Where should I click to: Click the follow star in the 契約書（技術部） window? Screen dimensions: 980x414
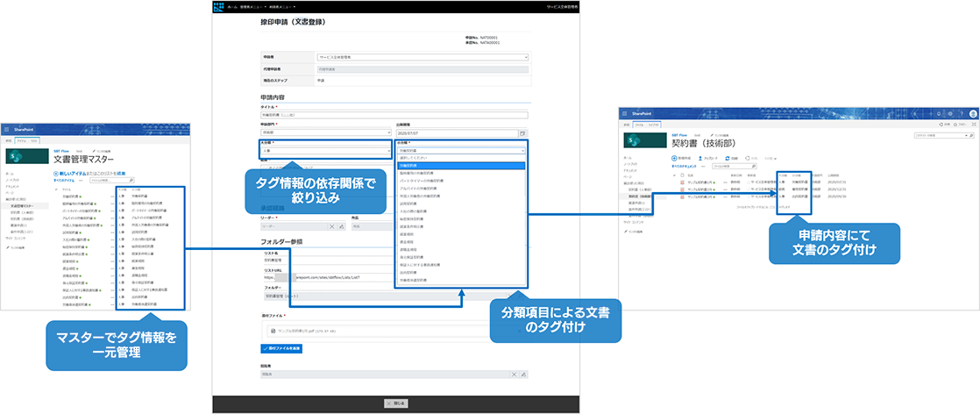[x=955, y=125]
